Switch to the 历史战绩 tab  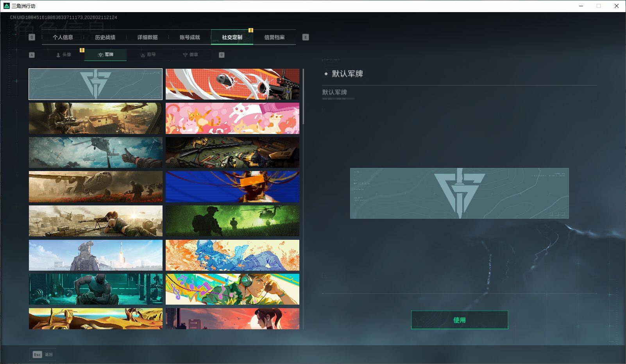pyautogui.click(x=105, y=37)
